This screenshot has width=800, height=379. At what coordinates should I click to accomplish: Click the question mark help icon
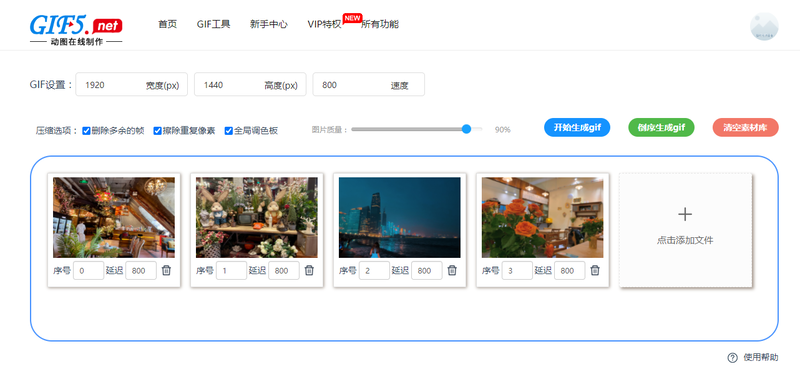pos(733,358)
